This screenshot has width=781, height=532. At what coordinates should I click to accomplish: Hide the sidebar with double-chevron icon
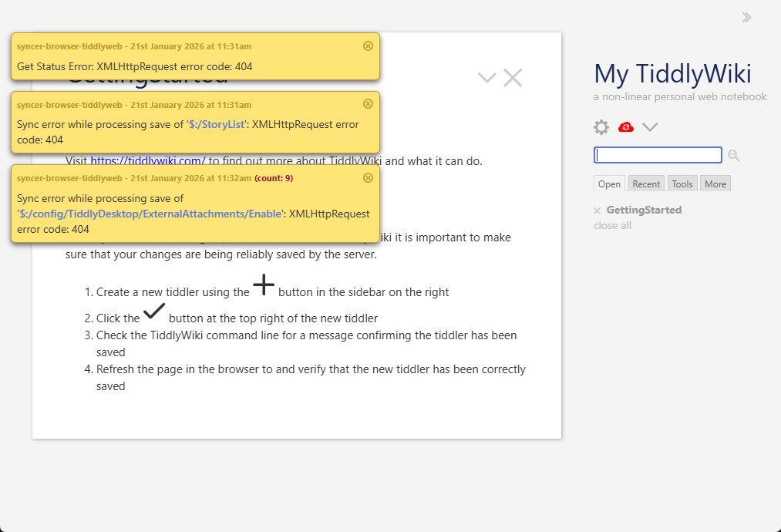click(746, 17)
